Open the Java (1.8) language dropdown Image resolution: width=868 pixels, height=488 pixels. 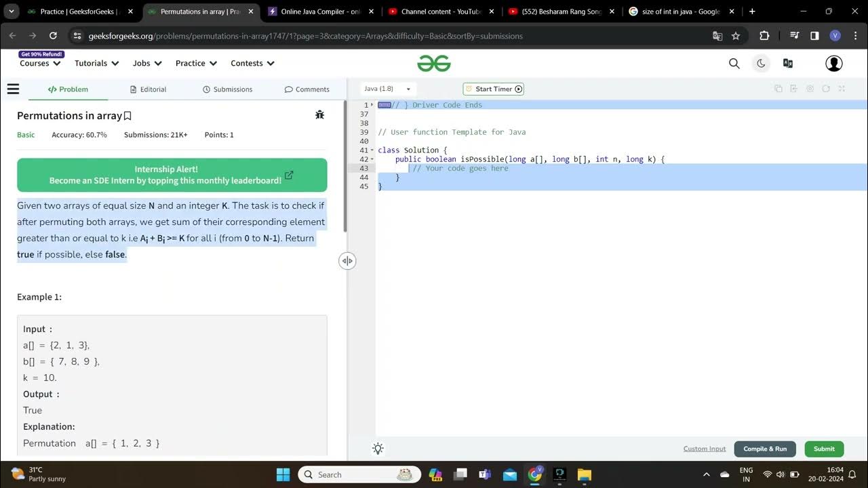click(x=387, y=89)
